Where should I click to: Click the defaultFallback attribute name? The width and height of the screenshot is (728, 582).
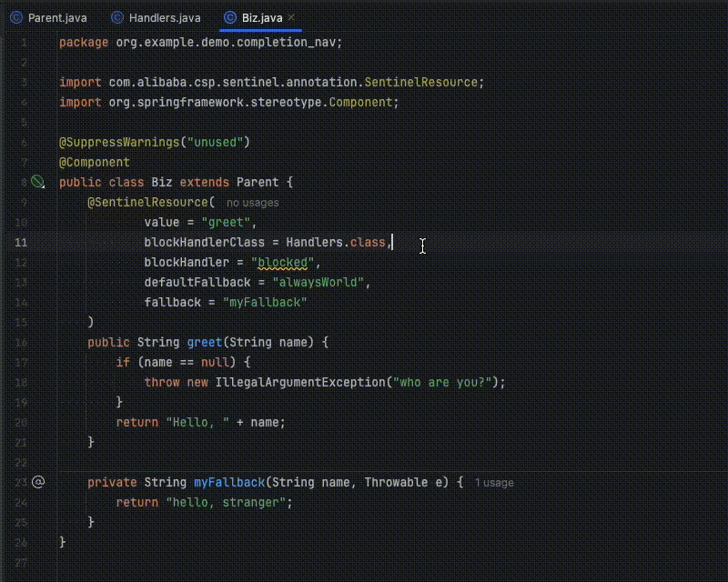pos(197,282)
